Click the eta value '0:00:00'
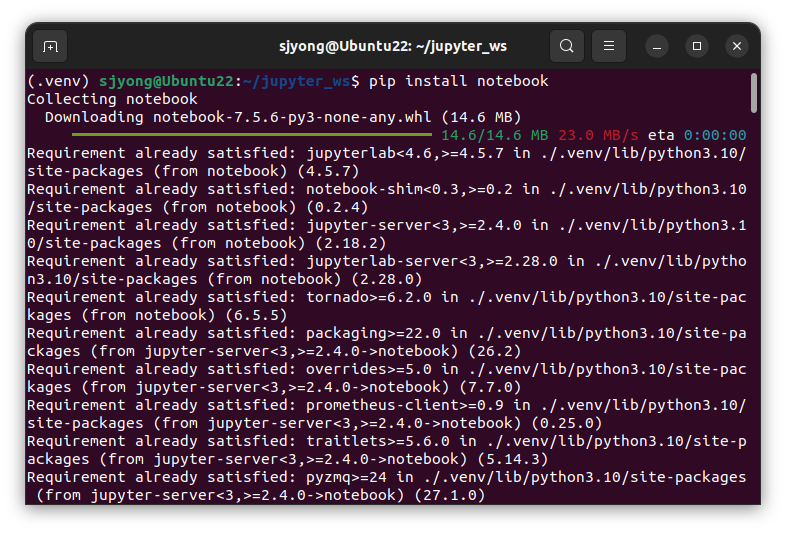Screen dimensions: 786x533 tap(715, 135)
